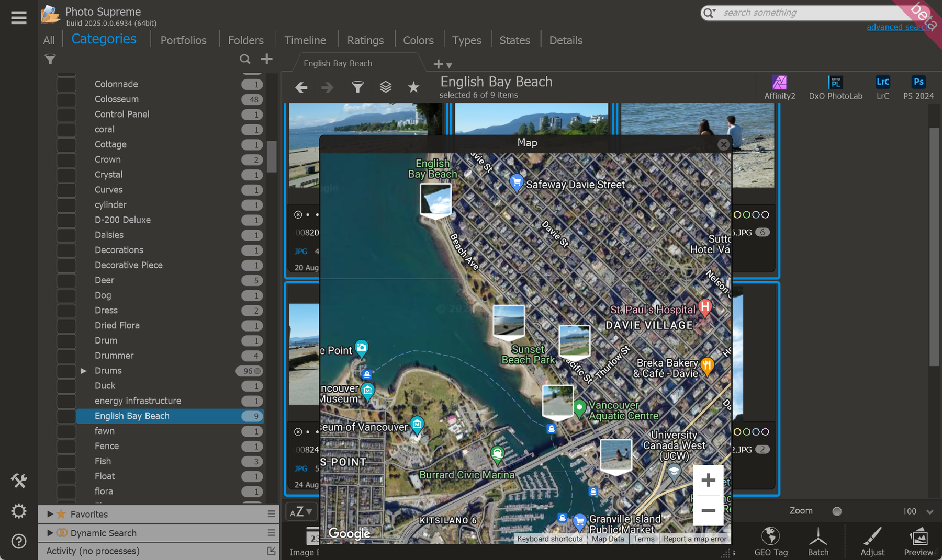Click the category filter funnel icon
Screen dimensions: 942x560
(x=50, y=59)
